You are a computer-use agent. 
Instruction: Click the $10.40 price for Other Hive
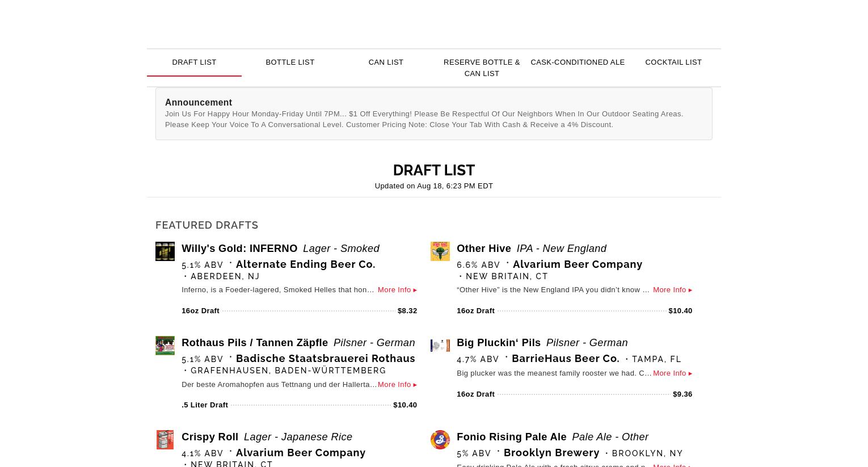pyautogui.click(x=680, y=311)
